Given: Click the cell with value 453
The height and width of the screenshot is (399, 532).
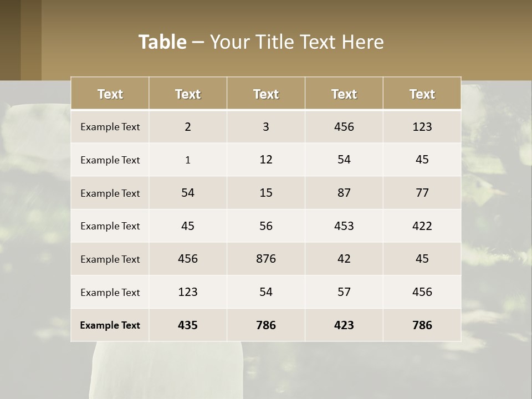Looking at the screenshot, I should (344, 226).
